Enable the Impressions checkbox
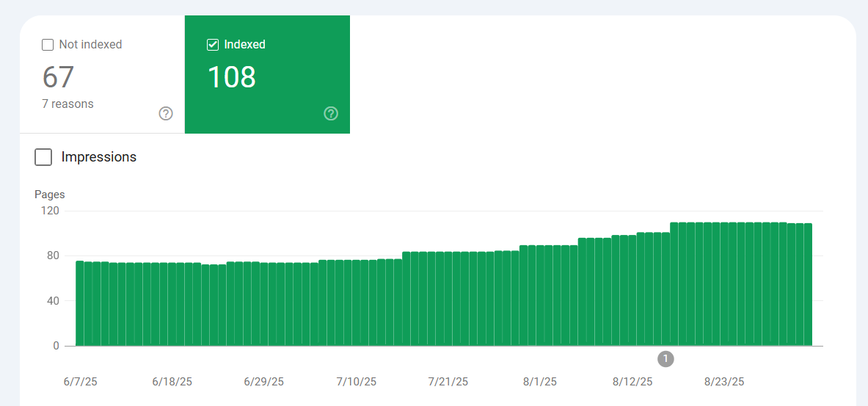Viewport: 868px width, 406px height. (x=43, y=157)
